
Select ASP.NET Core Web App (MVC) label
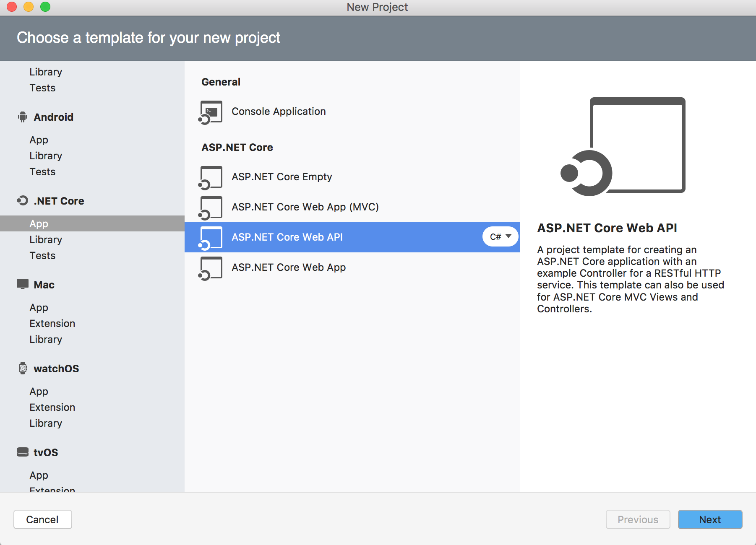pyautogui.click(x=305, y=207)
